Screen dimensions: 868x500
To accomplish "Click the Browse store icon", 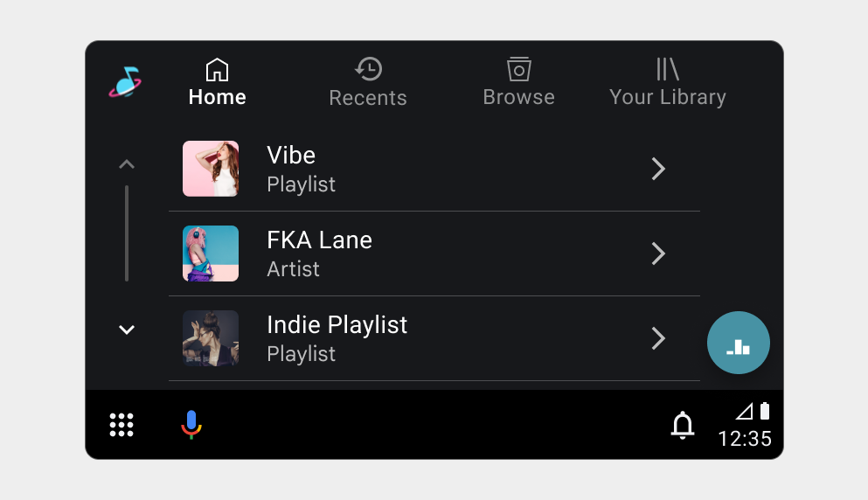I will (x=519, y=70).
